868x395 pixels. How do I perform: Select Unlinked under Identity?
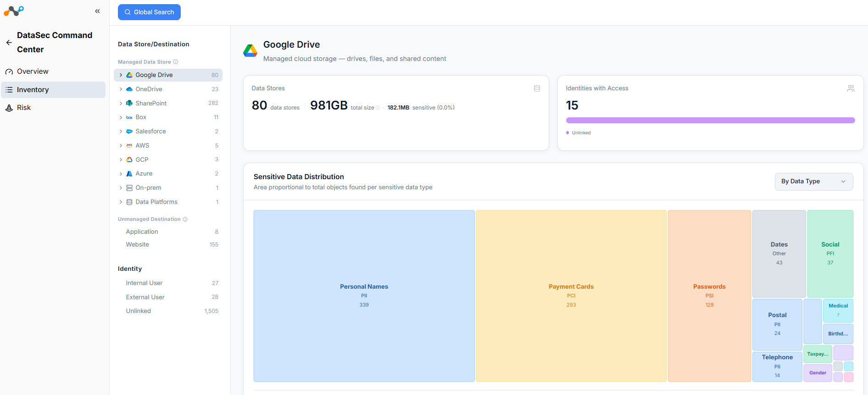168,311
